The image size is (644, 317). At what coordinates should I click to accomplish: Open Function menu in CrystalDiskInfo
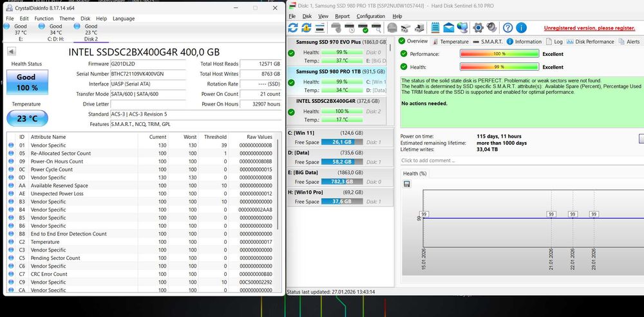tap(44, 19)
